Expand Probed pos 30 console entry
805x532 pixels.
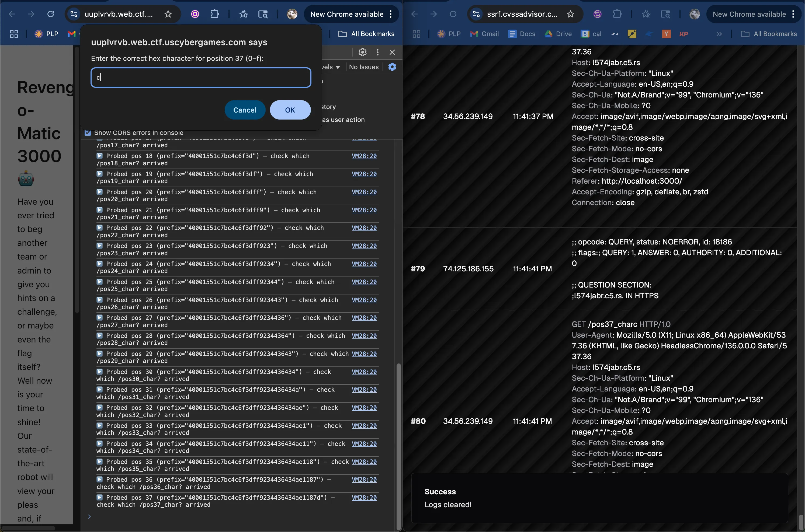99,372
